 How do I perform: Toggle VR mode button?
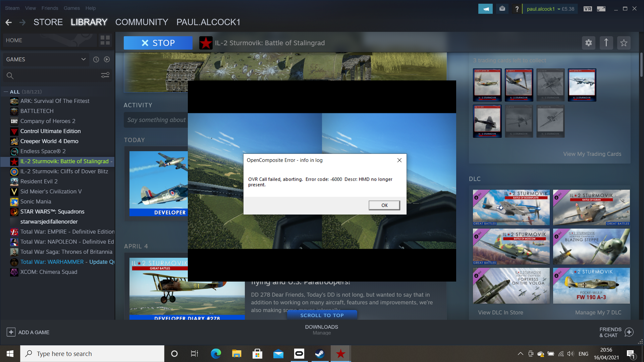tap(588, 9)
